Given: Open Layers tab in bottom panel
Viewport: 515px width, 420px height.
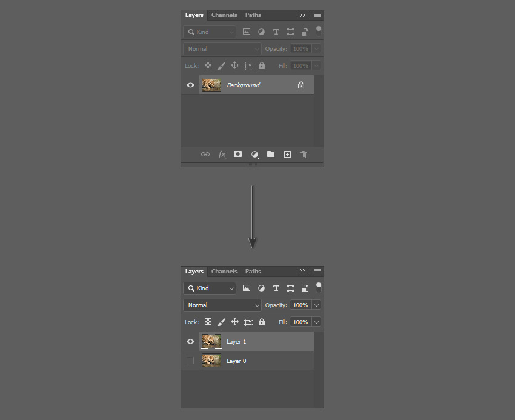Looking at the screenshot, I should click(194, 272).
